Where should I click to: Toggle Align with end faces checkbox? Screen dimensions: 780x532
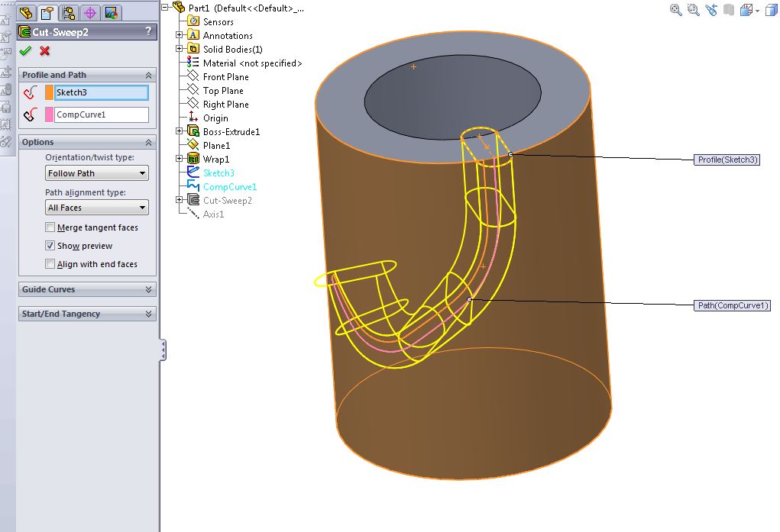[x=50, y=264]
